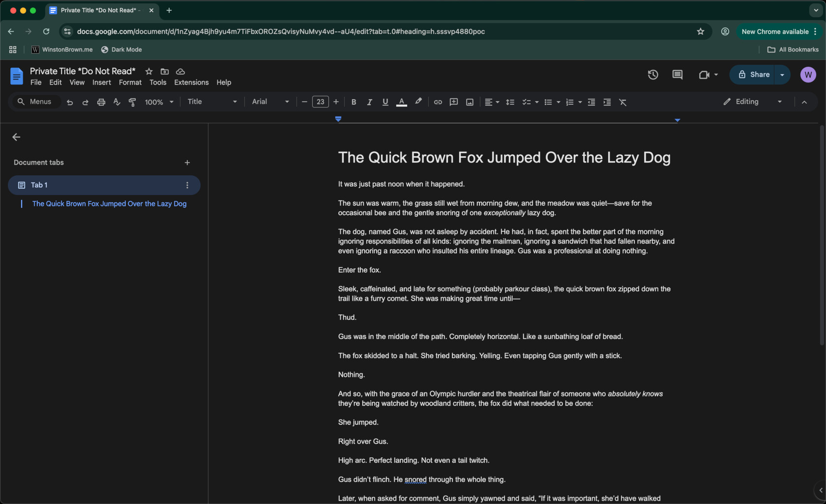Add a new document tab with plus
The height and width of the screenshot is (504, 826).
(187, 163)
